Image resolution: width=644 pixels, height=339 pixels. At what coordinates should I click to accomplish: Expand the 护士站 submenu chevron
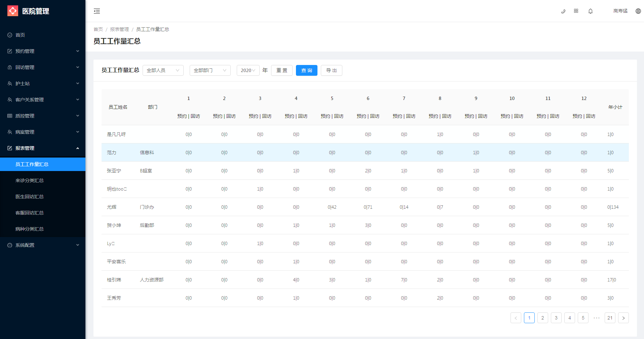tap(78, 83)
